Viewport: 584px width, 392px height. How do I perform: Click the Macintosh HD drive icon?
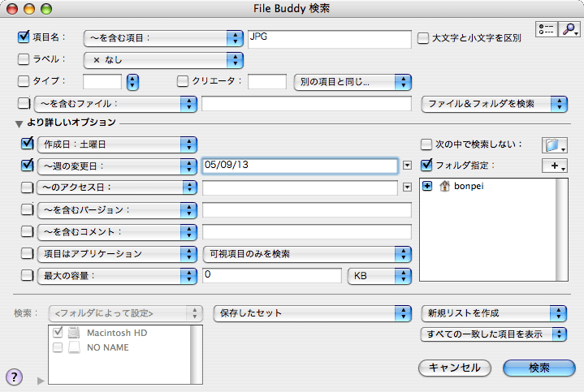[74, 333]
